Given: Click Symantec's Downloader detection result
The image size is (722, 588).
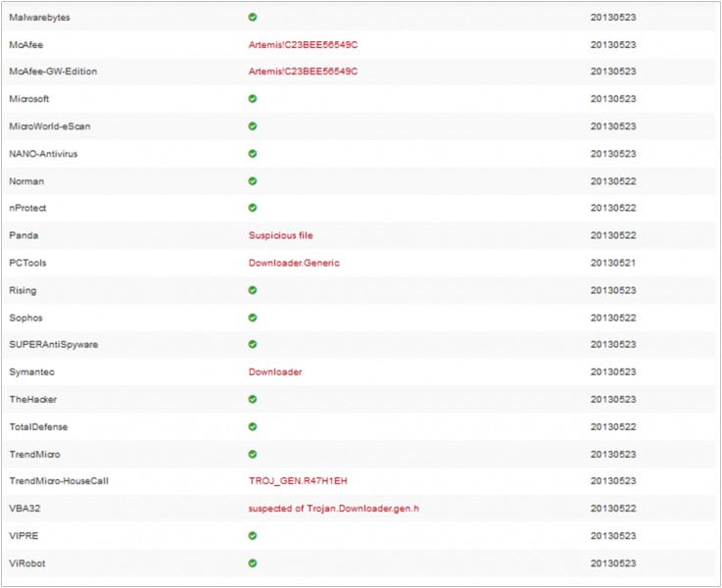Looking at the screenshot, I should coord(275,372).
